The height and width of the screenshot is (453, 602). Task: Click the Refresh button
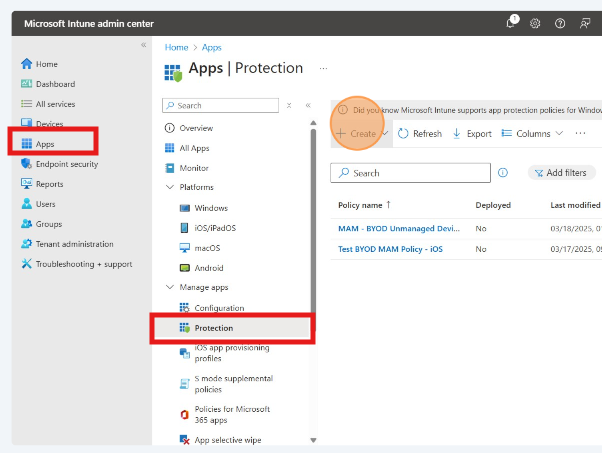click(x=420, y=133)
